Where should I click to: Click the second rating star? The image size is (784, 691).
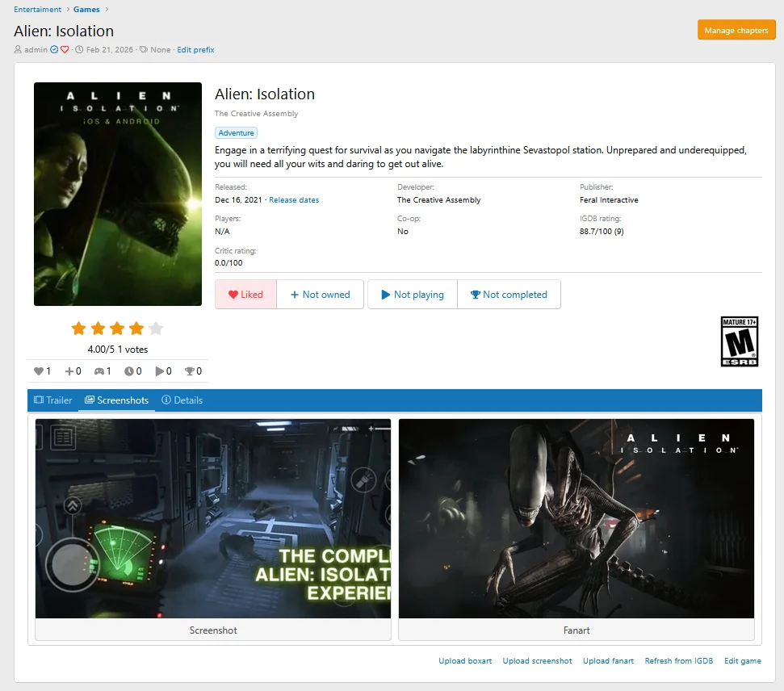98,329
